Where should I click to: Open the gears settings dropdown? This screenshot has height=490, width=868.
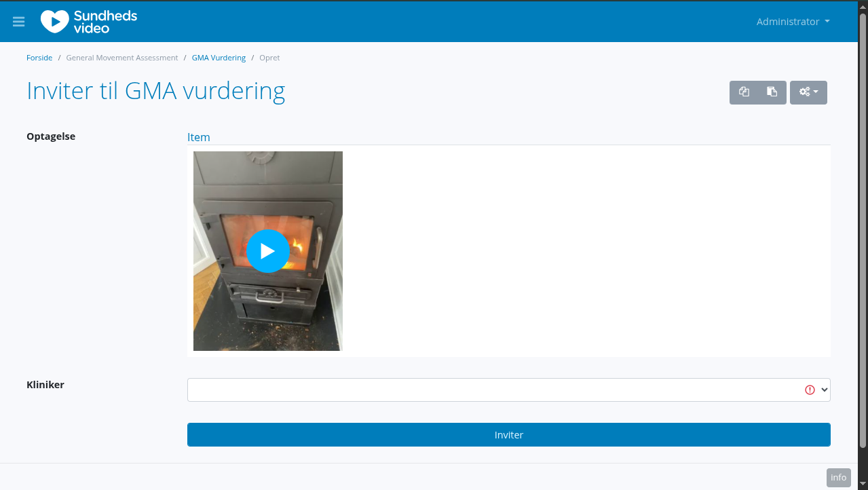(x=808, y=92)
